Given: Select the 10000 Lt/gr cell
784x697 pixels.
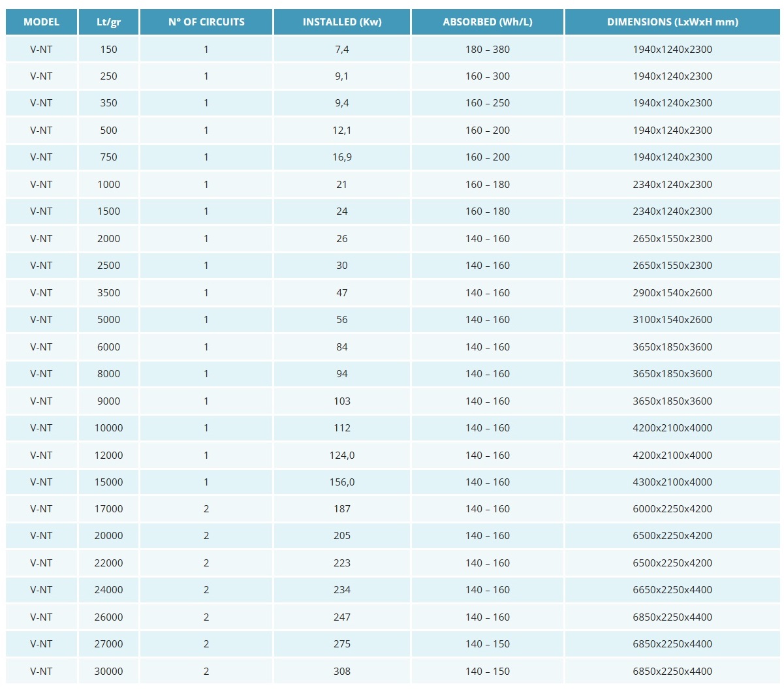Looking at the screenshot, I should 108,428.
